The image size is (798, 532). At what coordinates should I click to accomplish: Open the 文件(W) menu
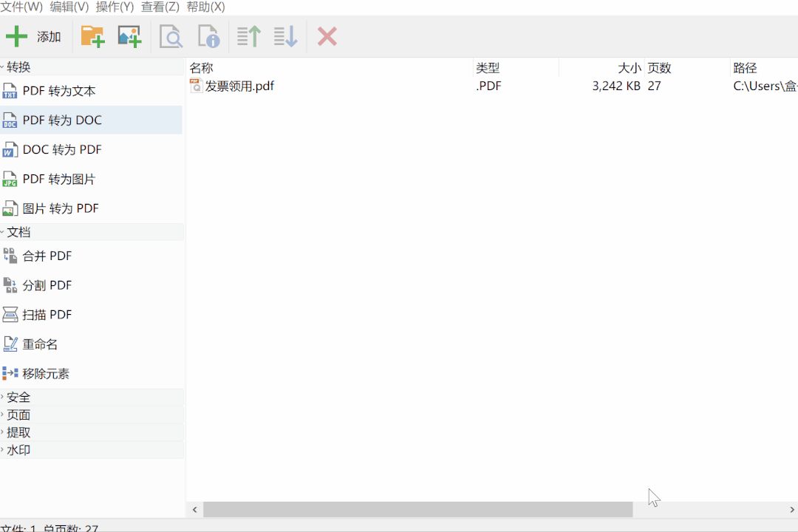tap(21, 7)
